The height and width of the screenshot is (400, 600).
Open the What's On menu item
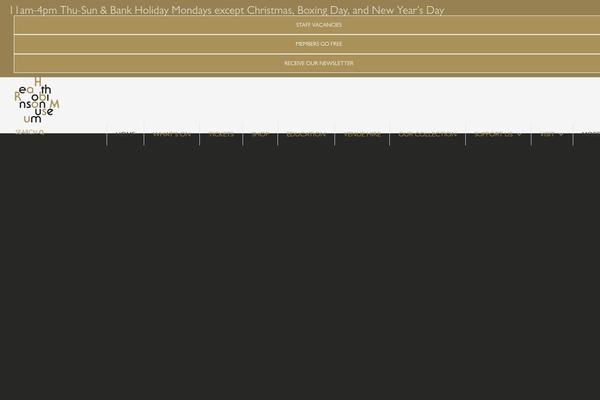coord(171,134)
